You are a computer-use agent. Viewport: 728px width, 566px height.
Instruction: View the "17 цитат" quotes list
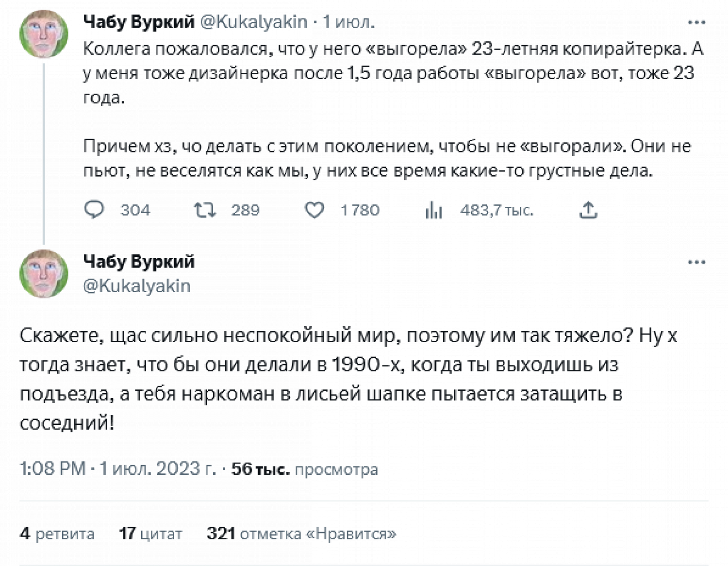[150, 533]
